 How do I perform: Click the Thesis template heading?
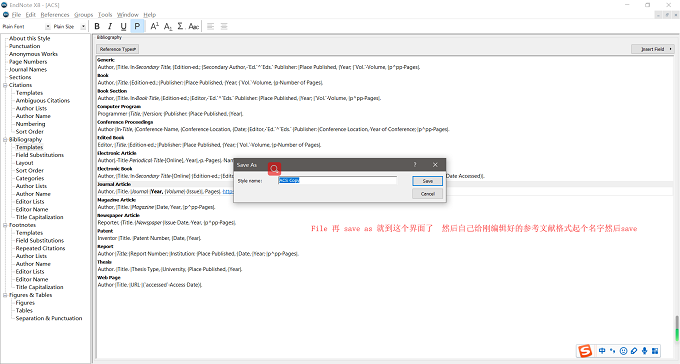pos(104,262)
